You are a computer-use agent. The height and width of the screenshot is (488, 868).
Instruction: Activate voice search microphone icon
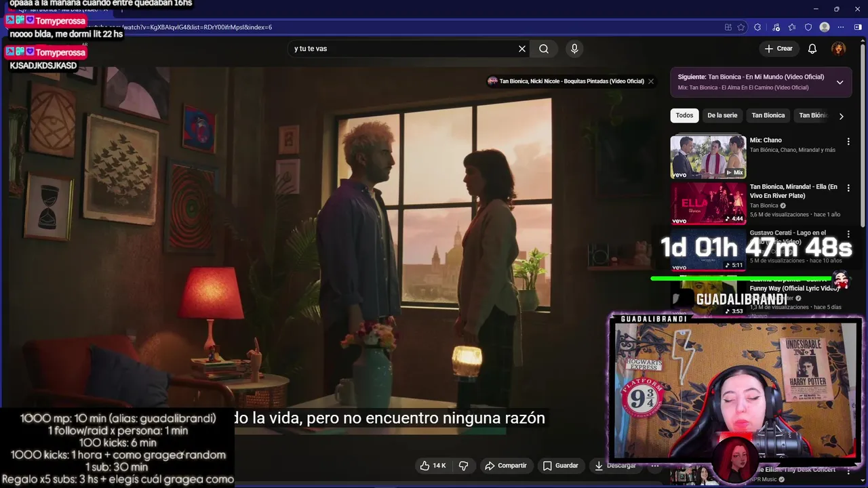point(574,49)
